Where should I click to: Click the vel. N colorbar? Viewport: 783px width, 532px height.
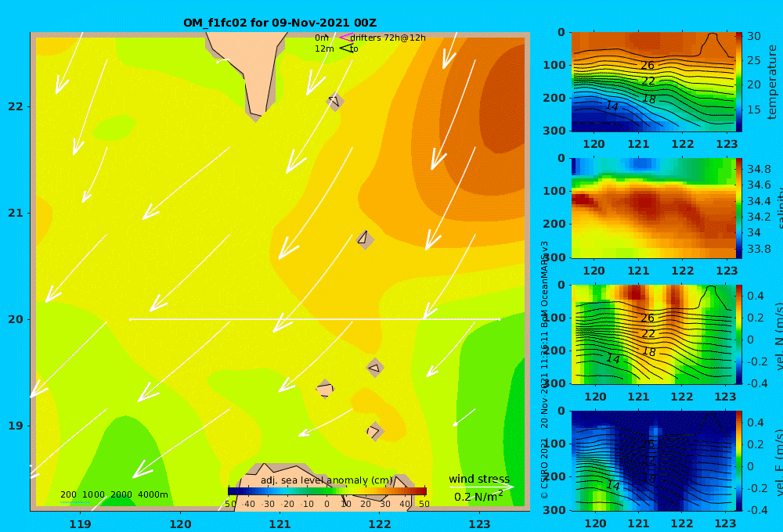(738, 334)
